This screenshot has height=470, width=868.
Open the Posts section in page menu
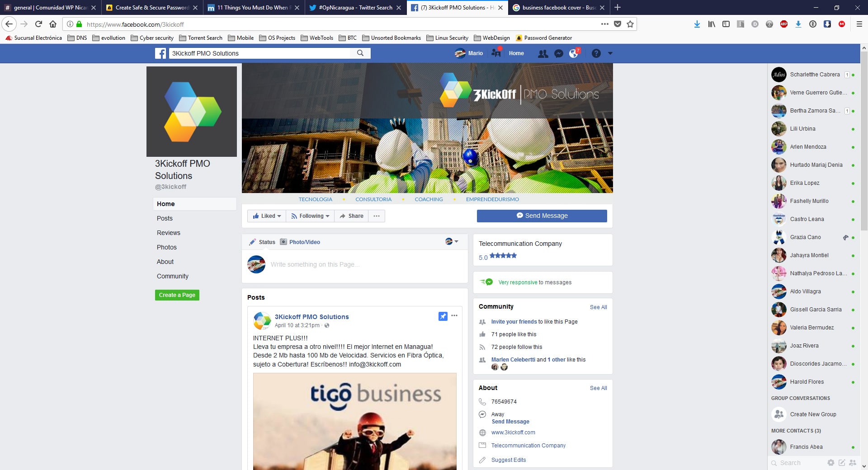point(165,218)
